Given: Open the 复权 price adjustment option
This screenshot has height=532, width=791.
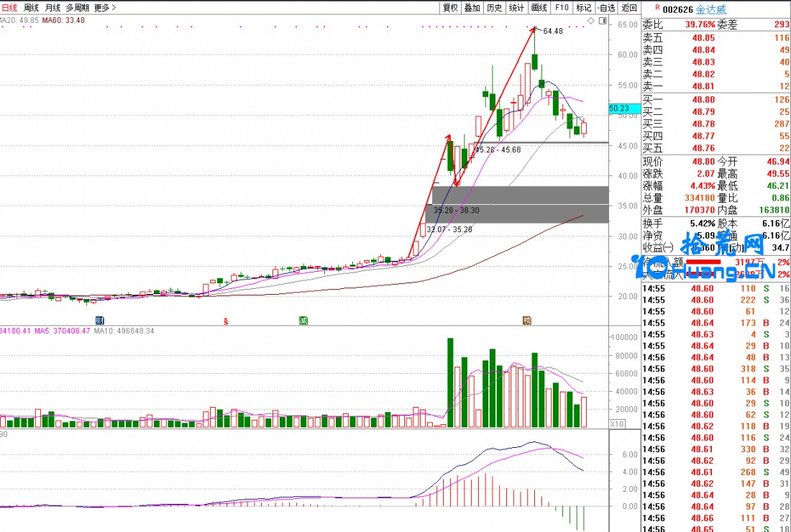Looking at the screenshot, I should (x=450, y=8).
